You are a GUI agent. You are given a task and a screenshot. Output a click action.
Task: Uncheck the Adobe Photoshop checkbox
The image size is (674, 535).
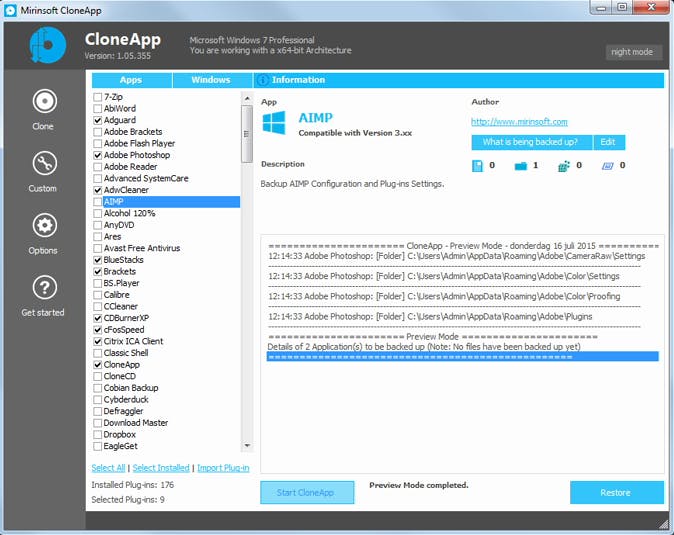pos(98,155)
